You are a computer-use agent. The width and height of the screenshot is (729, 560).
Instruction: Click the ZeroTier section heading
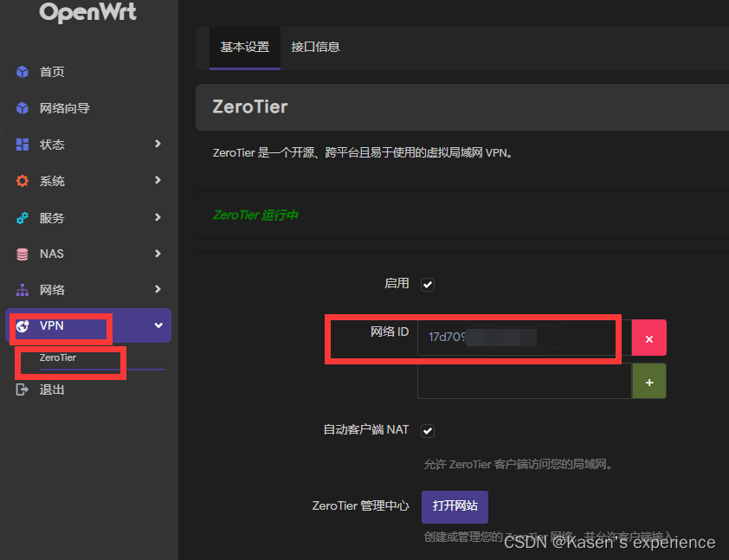pos(250,106)
